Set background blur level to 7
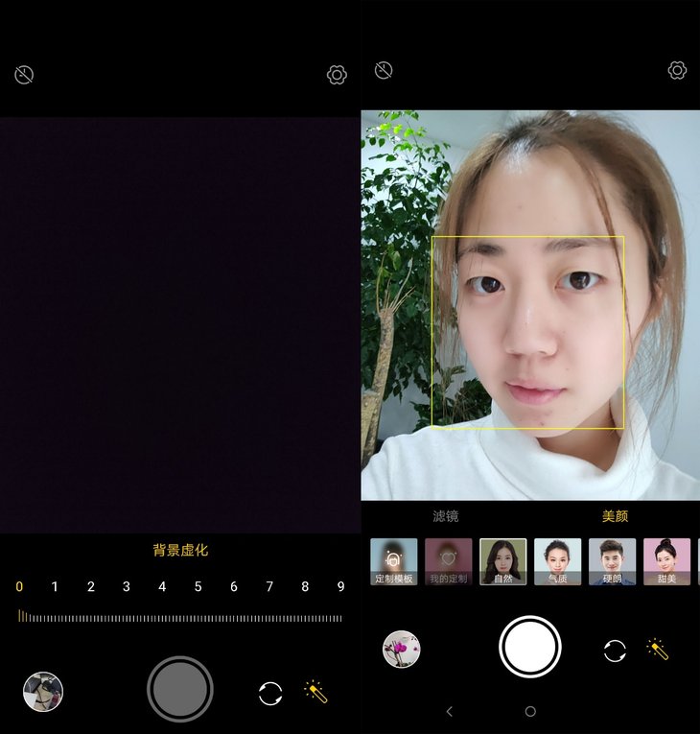700x734 pixels. [269, 586]
